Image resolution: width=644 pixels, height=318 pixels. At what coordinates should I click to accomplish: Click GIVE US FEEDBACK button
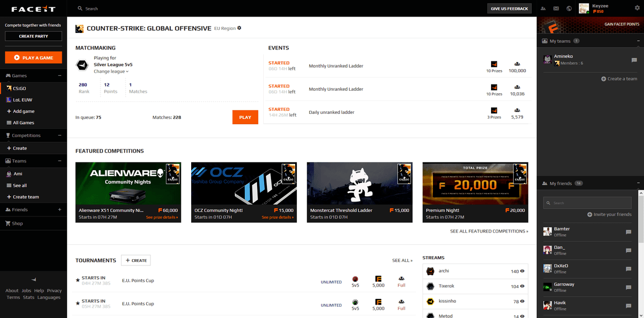click(x=510, y=8)
